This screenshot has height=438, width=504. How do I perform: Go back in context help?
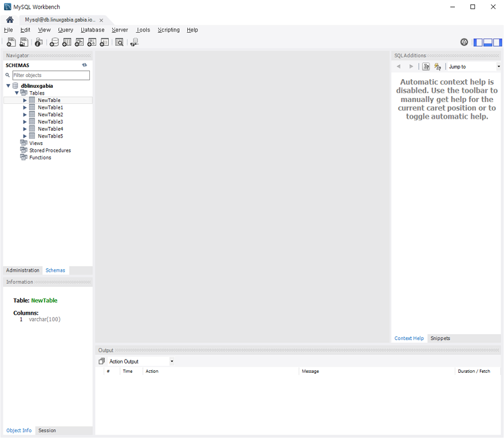[399, 67]
